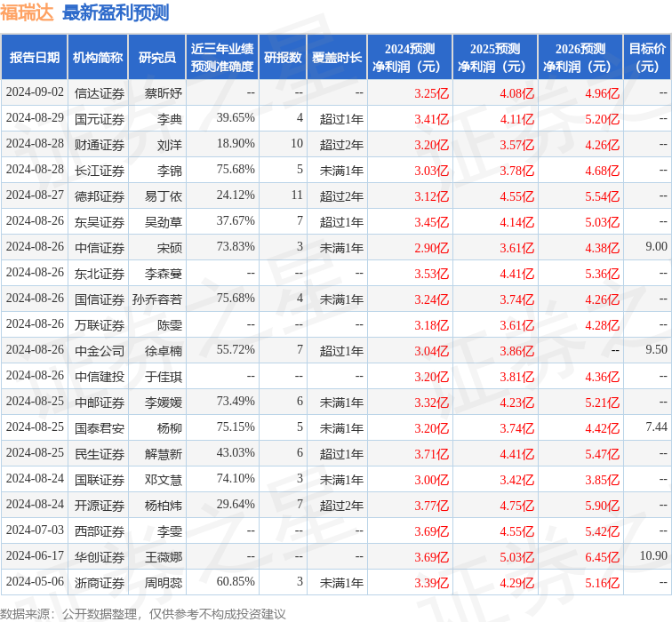Select the 中信证券 institution cell
672x622 pixels.
(x=100, y=248)
